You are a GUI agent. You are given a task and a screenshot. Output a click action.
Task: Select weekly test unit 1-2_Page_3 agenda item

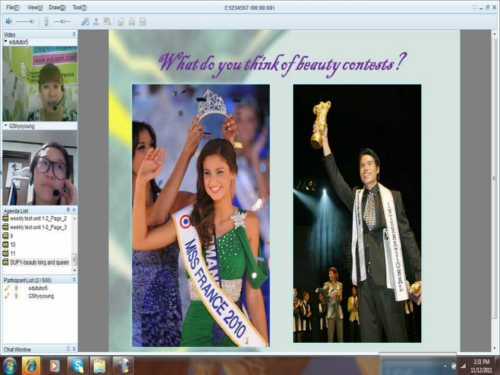pos(38,227)
